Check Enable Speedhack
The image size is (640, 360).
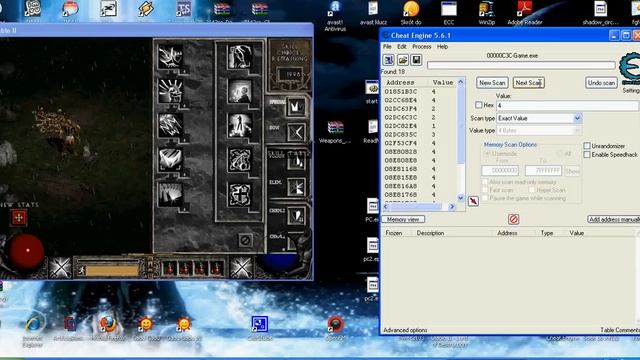587,155
